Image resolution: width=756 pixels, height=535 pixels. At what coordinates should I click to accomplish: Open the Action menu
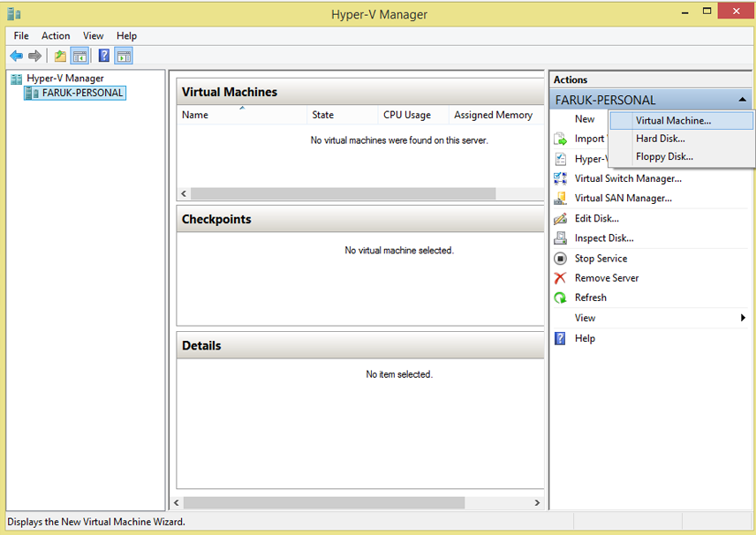click(x=56, y=35)
